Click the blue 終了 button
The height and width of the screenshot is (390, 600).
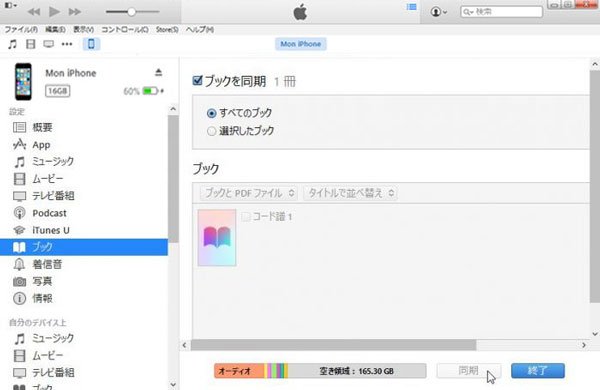pyautogui.click(x=538, y=370)
